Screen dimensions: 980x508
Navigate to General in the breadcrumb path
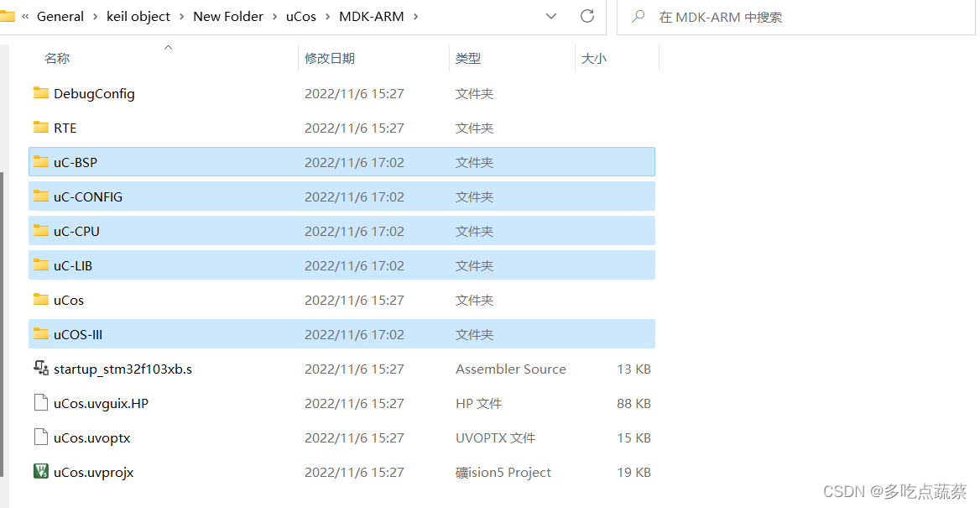tap(60, 16)
